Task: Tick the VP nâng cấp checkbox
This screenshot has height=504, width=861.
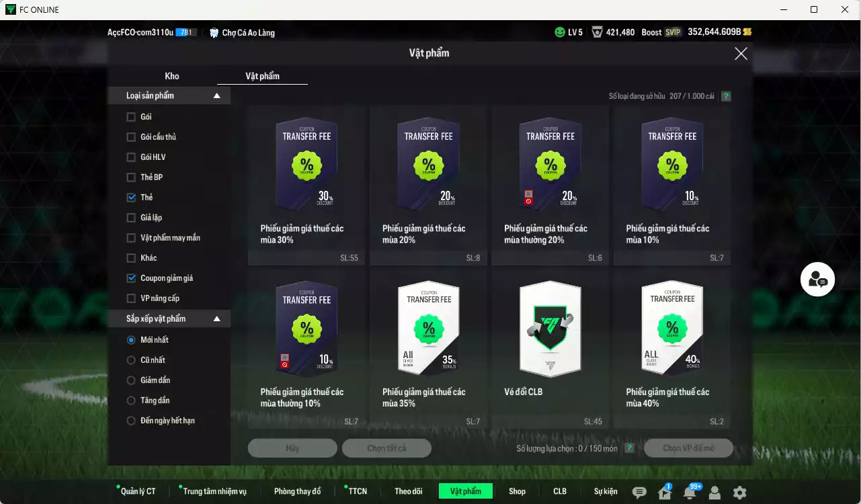Action: [131, 298]
